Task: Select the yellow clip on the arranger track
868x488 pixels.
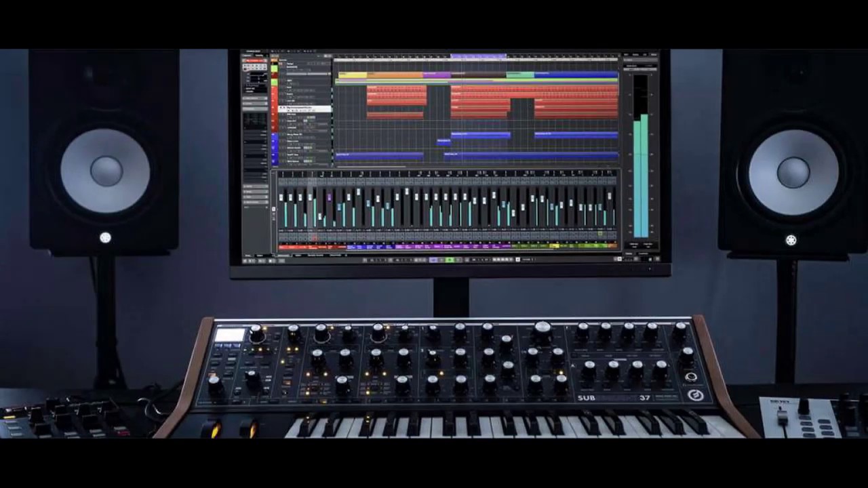Action: pyautogui.click(x=353, y=75)
